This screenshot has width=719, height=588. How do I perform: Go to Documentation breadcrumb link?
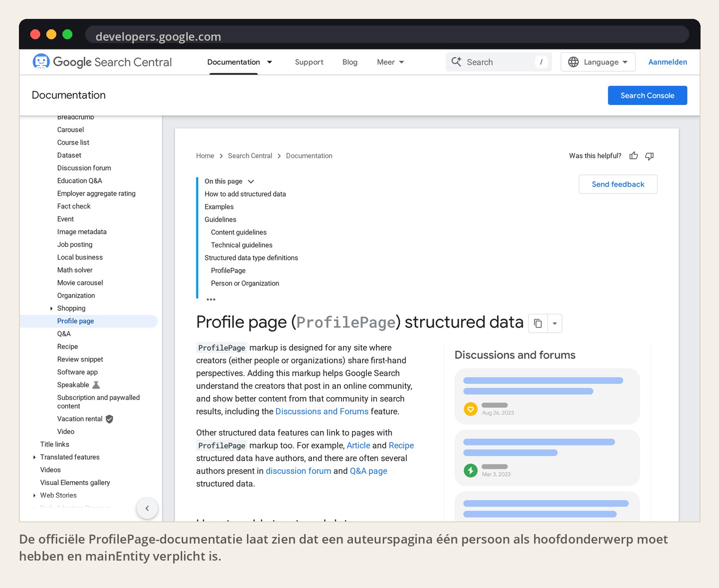point(309,156)
